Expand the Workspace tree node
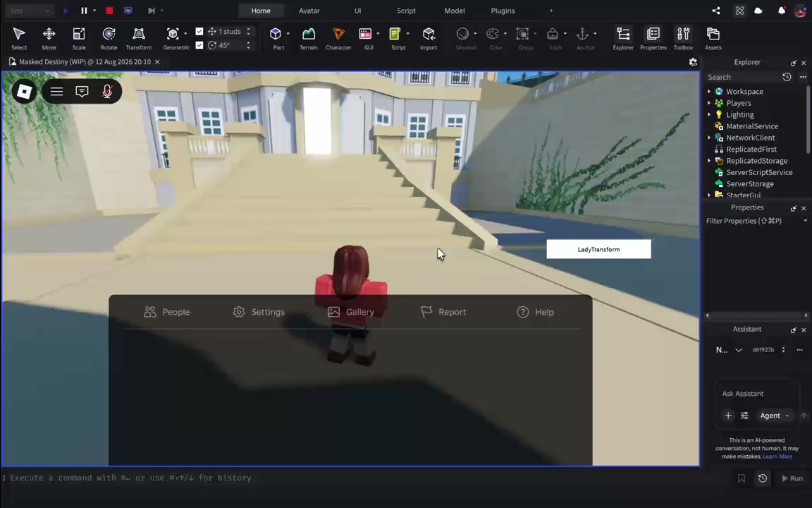Screen dimensions: 812x508 point(709,91)
